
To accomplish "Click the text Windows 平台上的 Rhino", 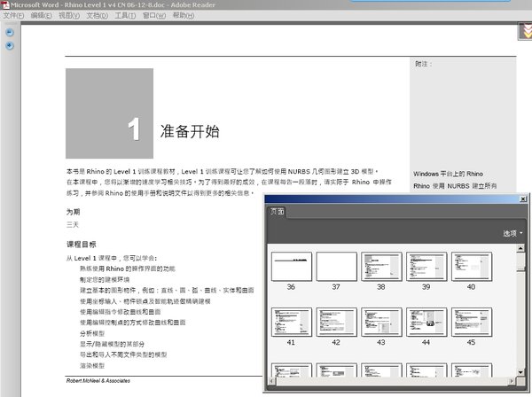I will tap(448, 174).
